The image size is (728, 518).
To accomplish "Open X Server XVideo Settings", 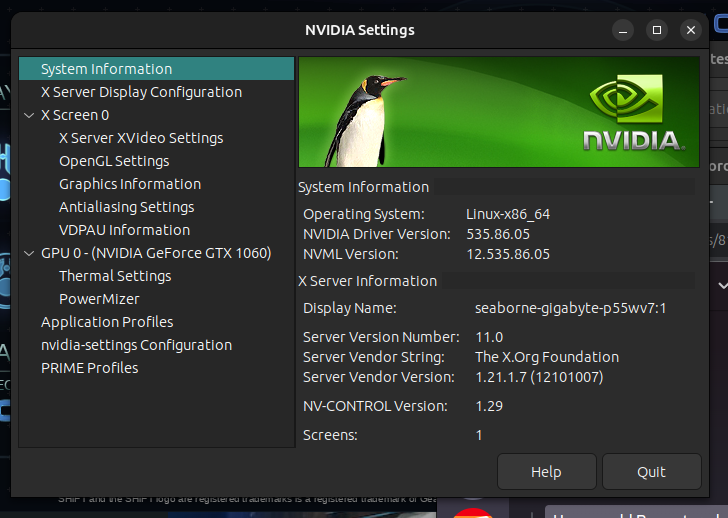I will (141, 138).
